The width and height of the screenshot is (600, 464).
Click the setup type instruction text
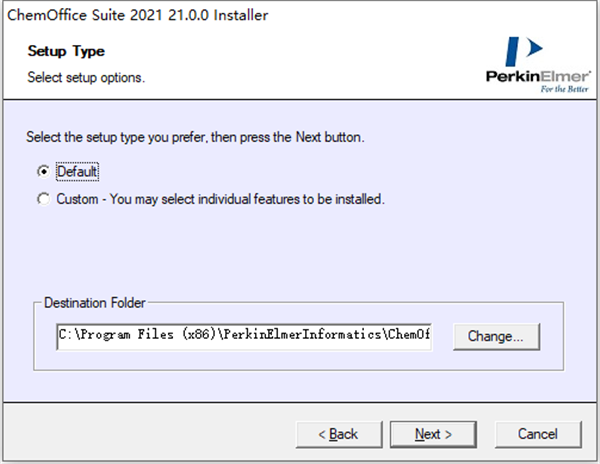[195, 137]
